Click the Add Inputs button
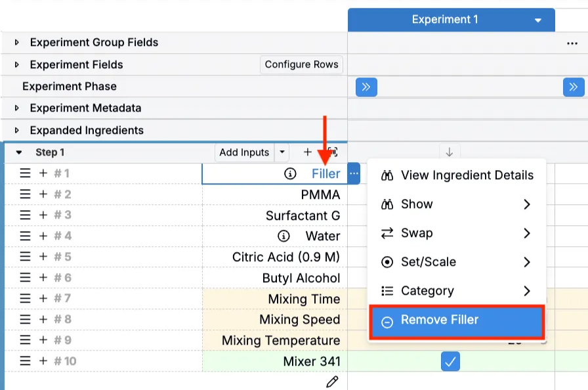 click(244, 152)
